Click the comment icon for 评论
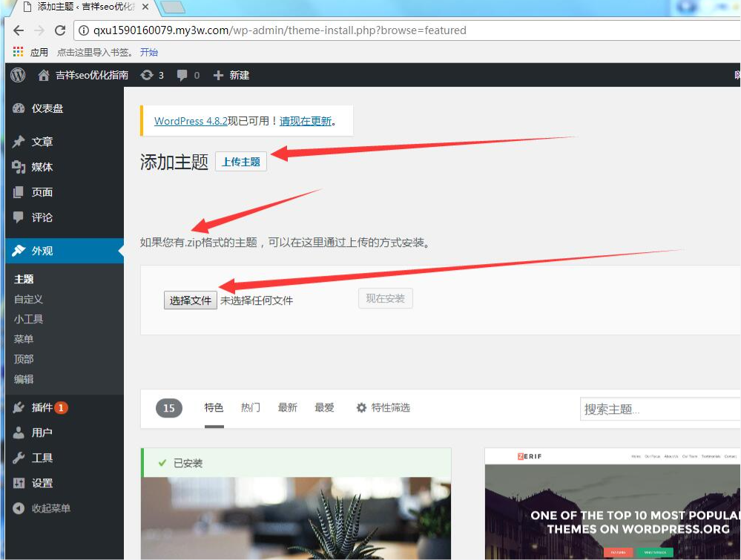This screenshot has width=741, height=560. [19, 217]
